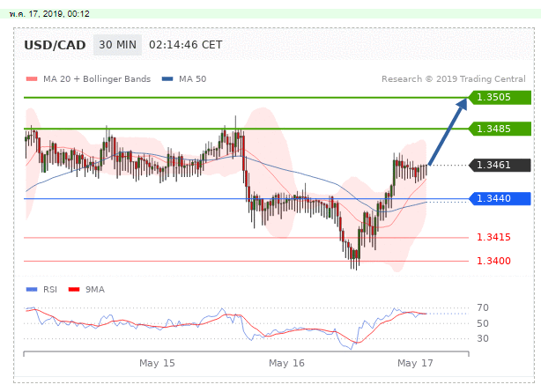Click the May 17 date axis label

415,363
